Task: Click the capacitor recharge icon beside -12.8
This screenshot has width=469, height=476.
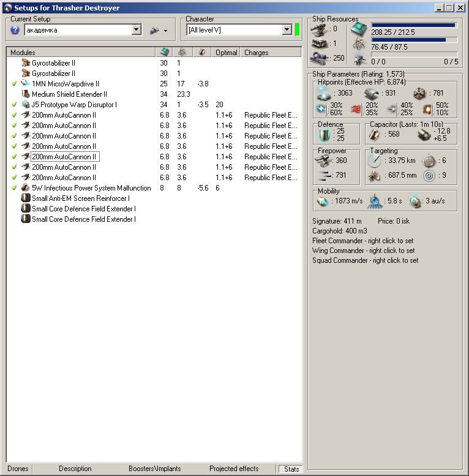Action: pos(424,135)
